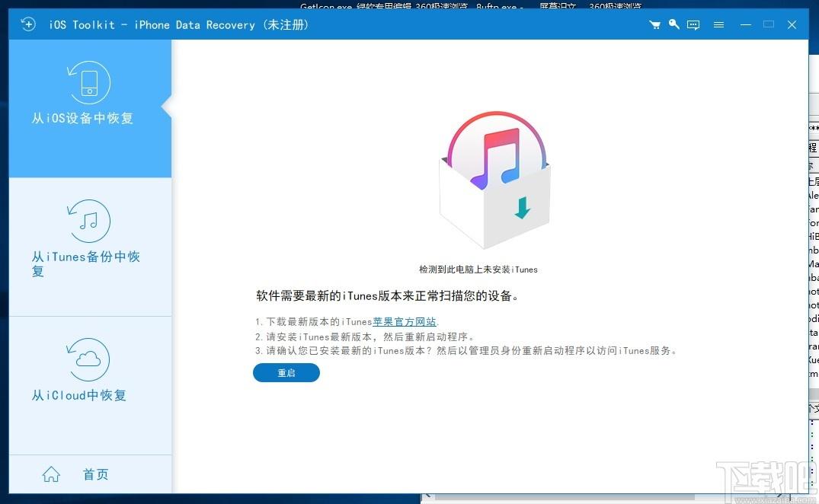Click the 重启 restart button
The height and width of the screenshot is (504, 819).
pos(286,372)
